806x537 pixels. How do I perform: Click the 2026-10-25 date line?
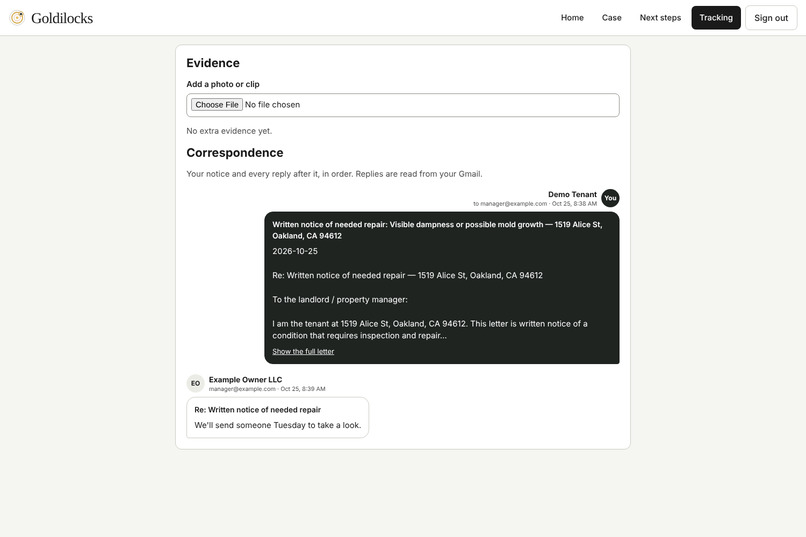click(295, 251)
